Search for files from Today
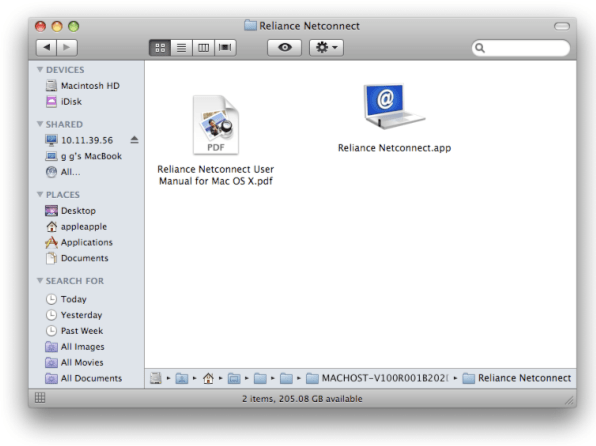Image resolution: width=596 pixels, height=446 pixels. coord(66,299)
